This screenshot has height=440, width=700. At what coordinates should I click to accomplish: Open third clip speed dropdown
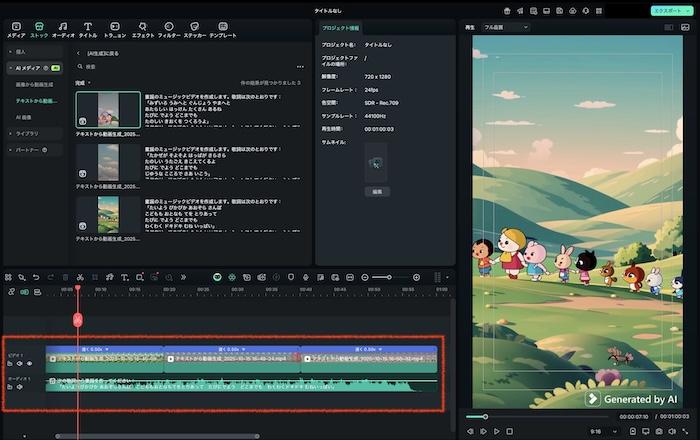point(368,349)
